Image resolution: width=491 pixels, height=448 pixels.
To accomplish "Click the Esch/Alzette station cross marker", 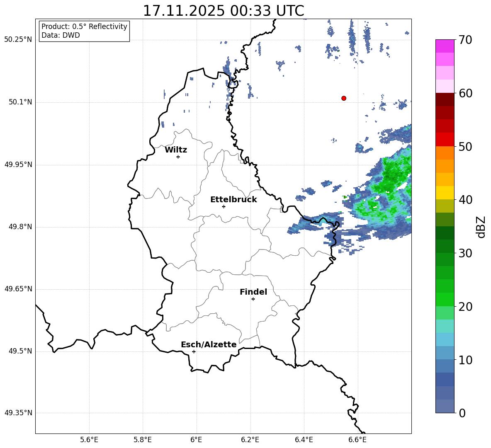I will 194,351.
